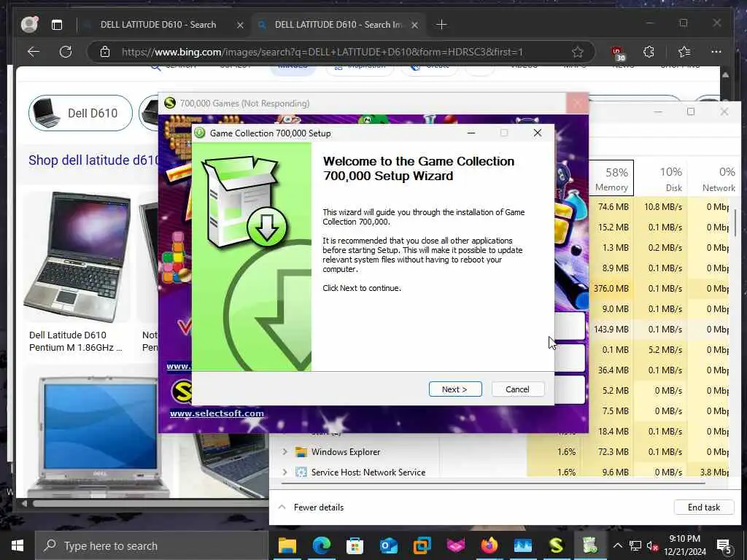The height and width of the screenshot is (560, 747).
Task: Click the 10.8 MB/s disk cell
Action: click(x=662, y=206)
